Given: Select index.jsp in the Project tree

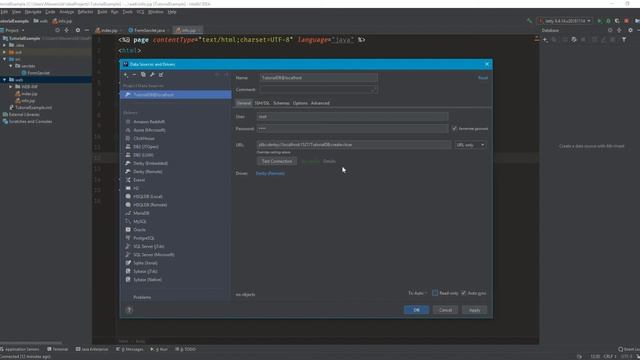Looking at the screenshot, I should coord(29,93).
